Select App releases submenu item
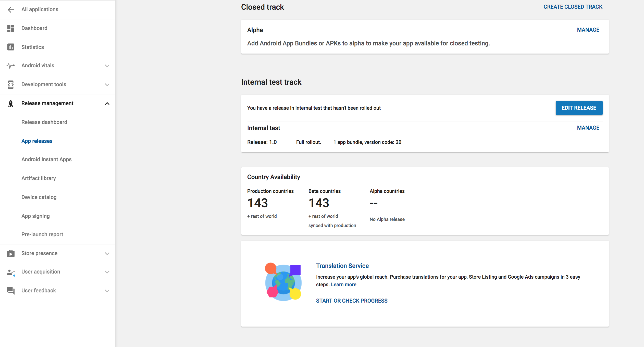This screenshot has width=644, height=347. point(37,141)
